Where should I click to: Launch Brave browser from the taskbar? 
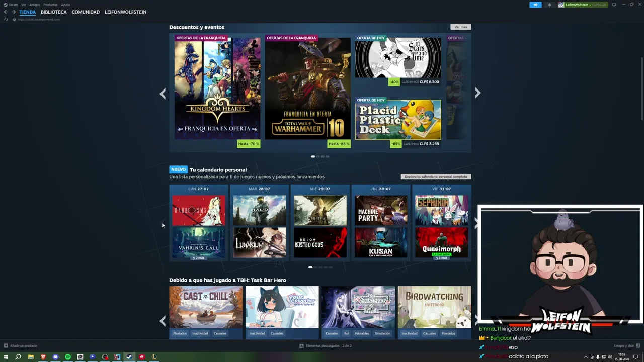43,357
